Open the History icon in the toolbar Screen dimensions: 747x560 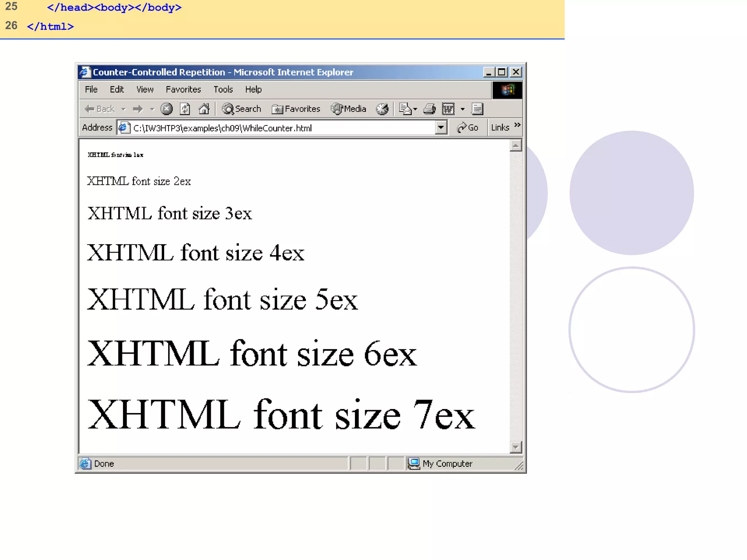click(382, 109)
